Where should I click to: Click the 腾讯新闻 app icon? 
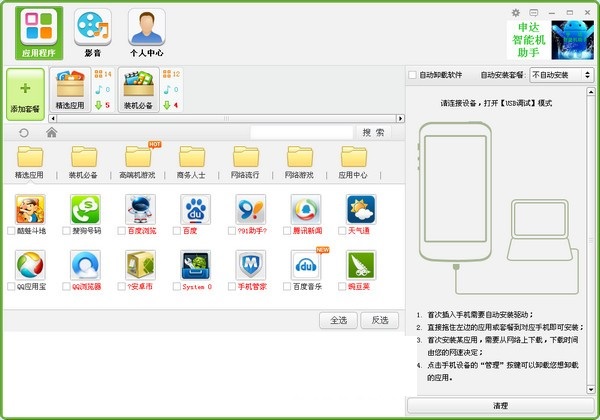coord(306,209)
